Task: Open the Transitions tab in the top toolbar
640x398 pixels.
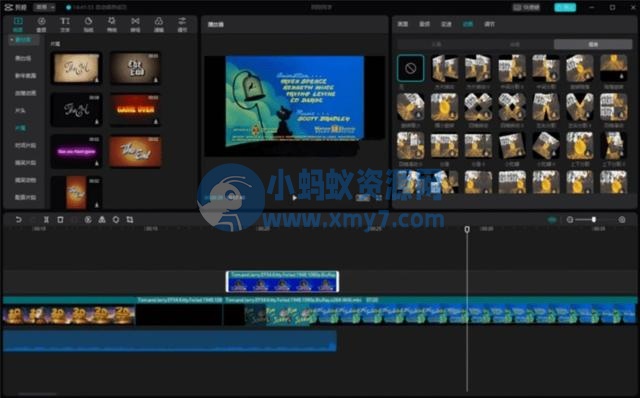Action: pos(135,24)
